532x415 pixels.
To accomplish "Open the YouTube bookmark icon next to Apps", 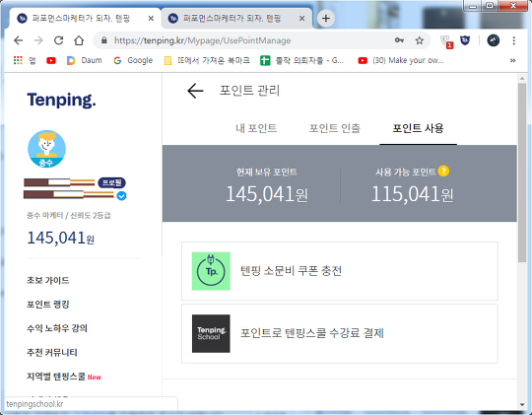I will [51, 60].
